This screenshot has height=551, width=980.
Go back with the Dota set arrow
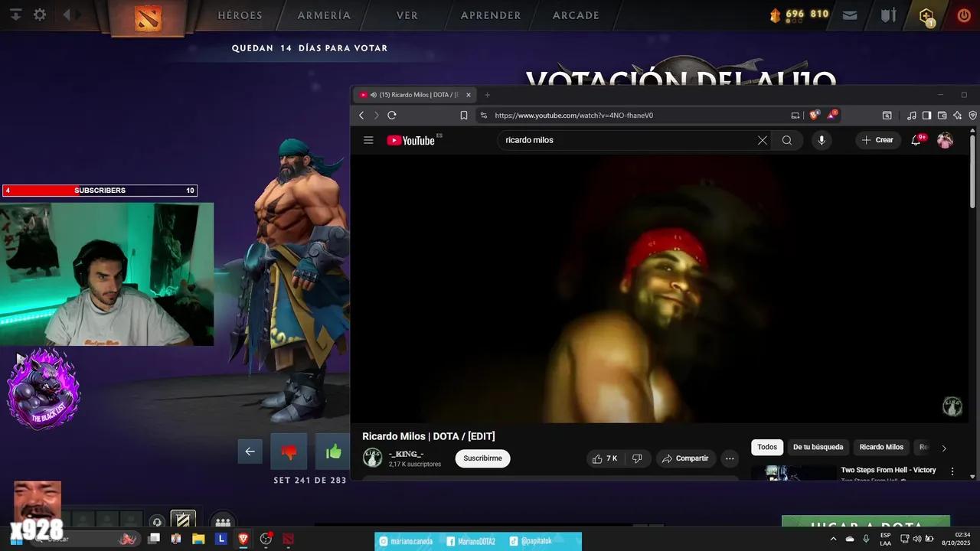(250, 452)
